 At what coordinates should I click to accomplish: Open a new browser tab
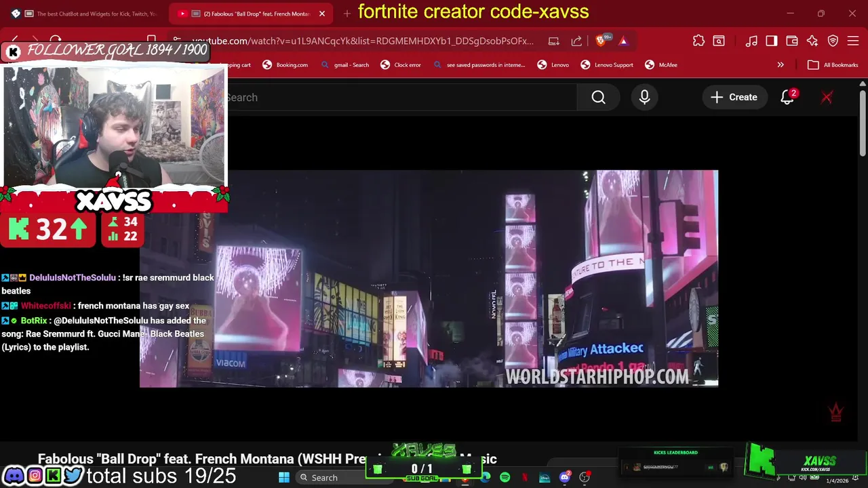(x=347, y=14)
